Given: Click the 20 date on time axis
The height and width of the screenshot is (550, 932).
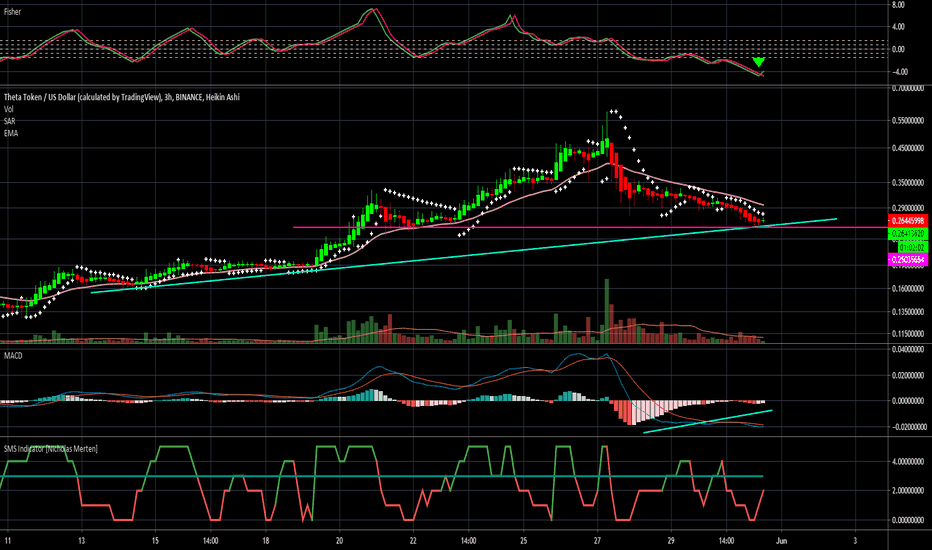Looking at the screenshot, I should (x=339, y=540).
